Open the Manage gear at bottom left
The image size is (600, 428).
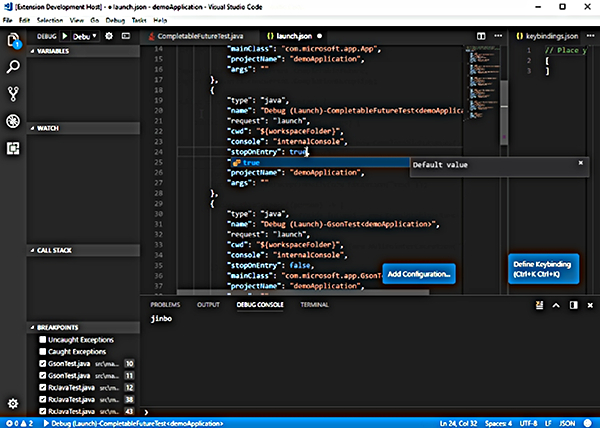(13, 404)
